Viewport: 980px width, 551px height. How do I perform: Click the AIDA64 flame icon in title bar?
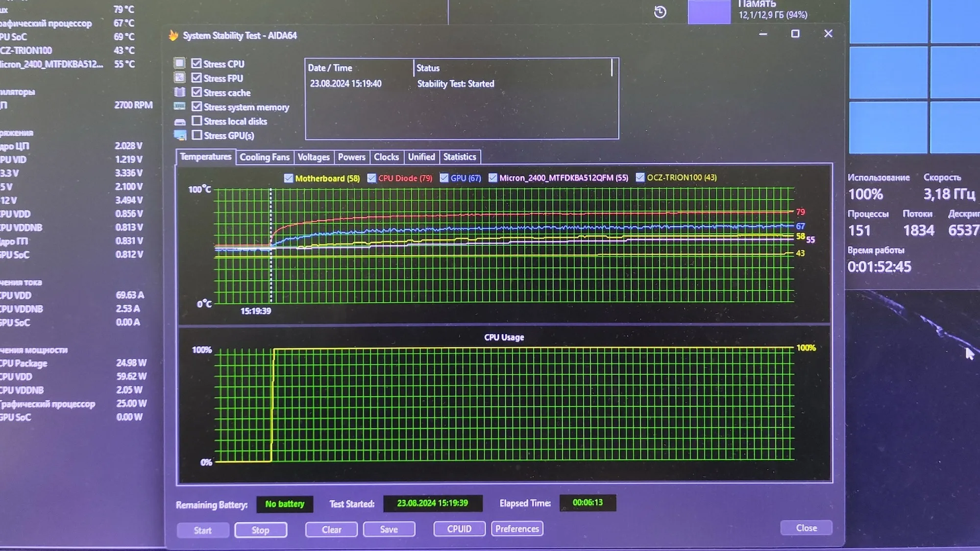173,35
